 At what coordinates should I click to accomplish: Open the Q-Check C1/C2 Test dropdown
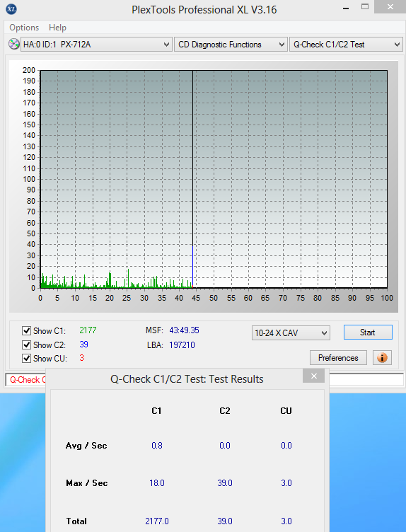click(x=346, y=45)
